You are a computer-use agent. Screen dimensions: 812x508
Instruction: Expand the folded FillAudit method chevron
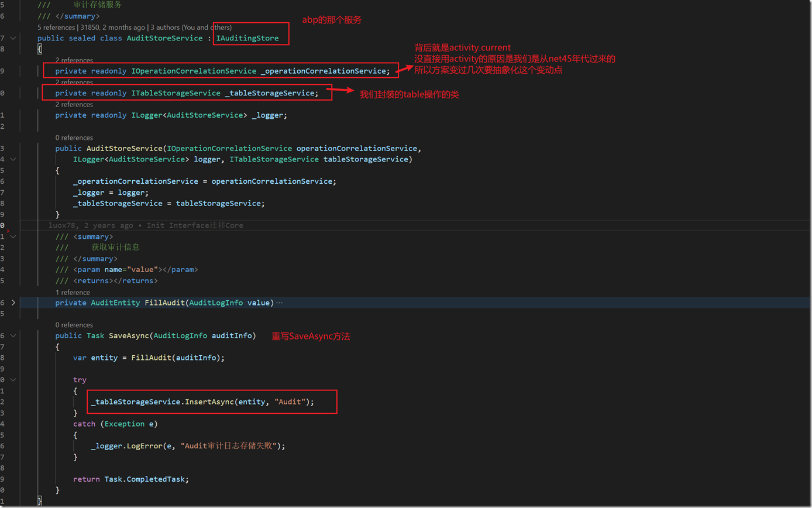pos(13,303)
